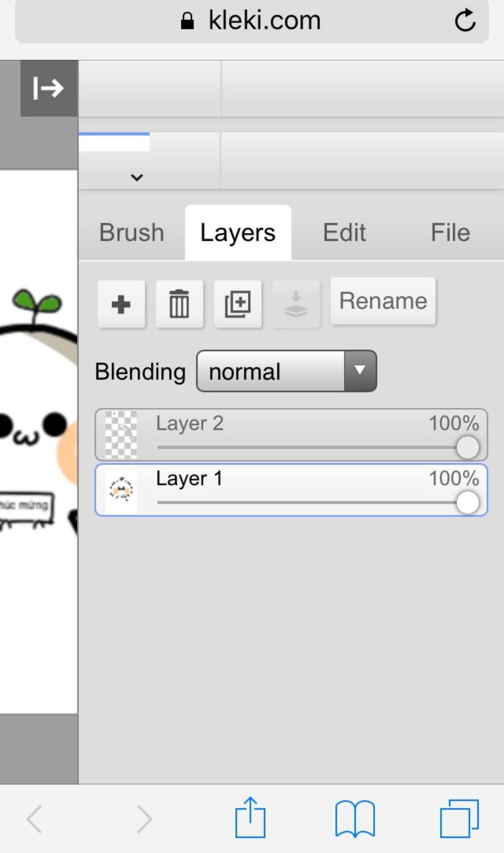
Task: Open the Safari share sheet
Action: (x=250, y=818)
